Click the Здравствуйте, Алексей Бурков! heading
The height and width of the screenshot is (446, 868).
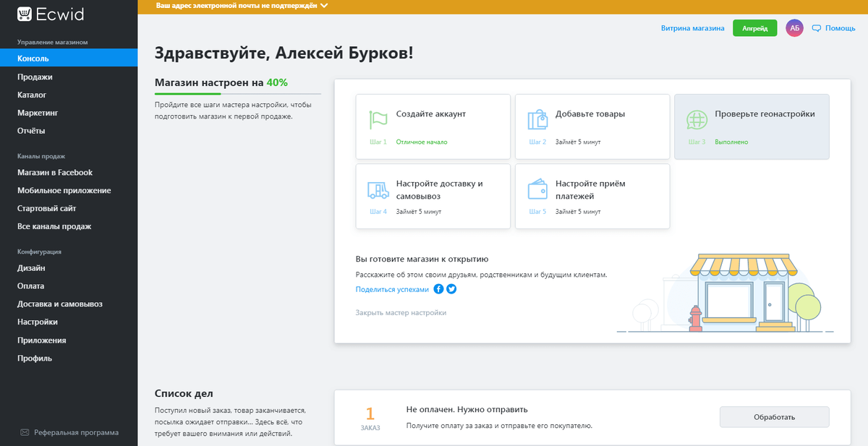284,53
